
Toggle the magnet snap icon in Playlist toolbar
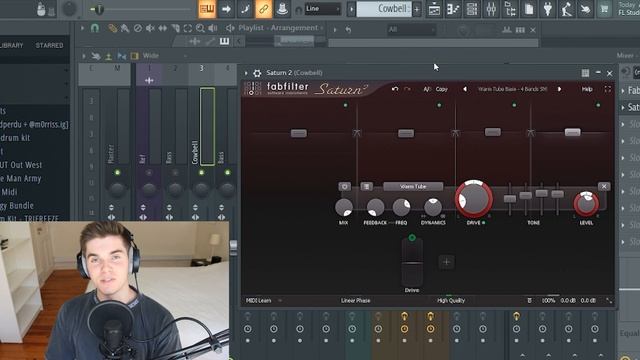pos(95,28)
